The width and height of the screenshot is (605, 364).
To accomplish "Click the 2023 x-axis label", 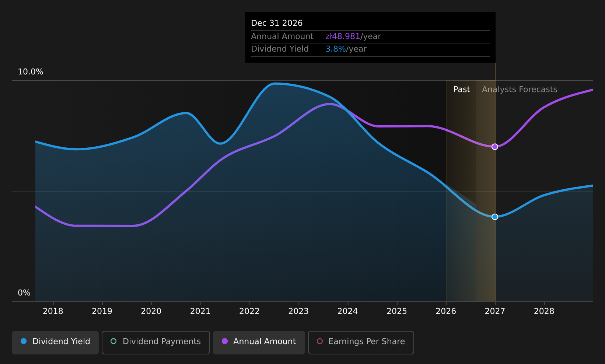I will (x=298, y=311).
